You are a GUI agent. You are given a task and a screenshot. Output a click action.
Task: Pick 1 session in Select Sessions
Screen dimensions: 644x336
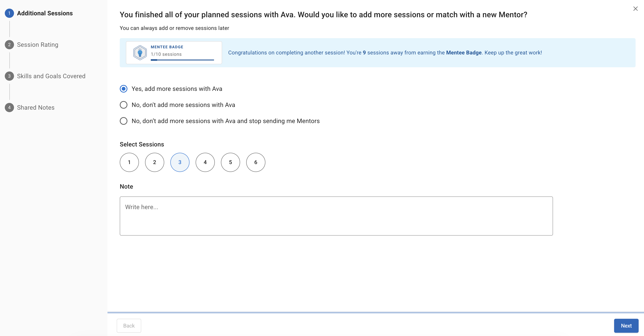(129, 162)
